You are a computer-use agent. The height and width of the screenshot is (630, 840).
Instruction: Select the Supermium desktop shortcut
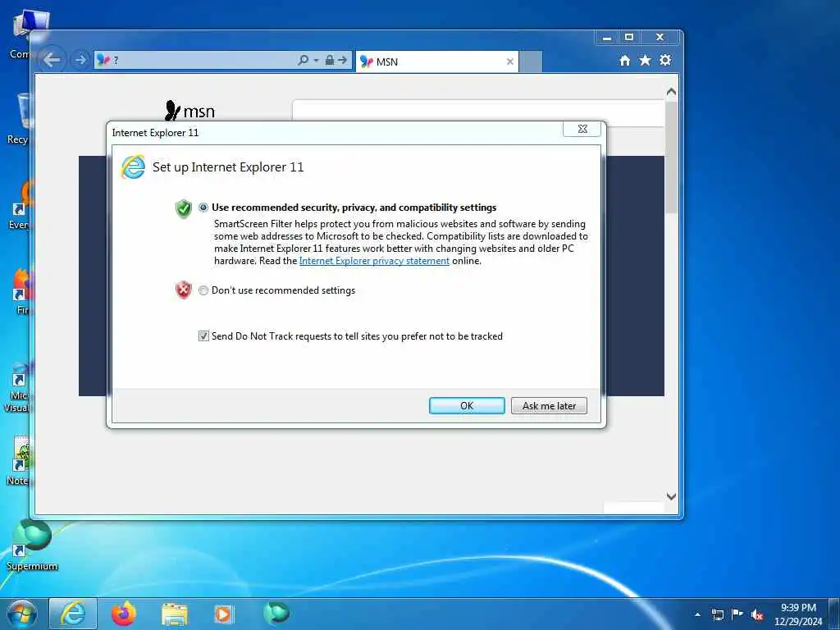coord(32,545)
